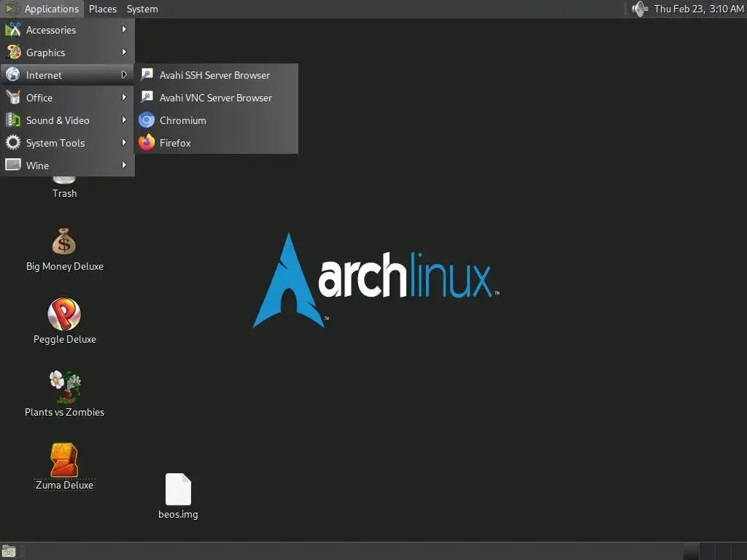Screen dimensions: 747x560
Task: Click the Avahi VNC Server Browser label
Action: (x=216, y=98)
